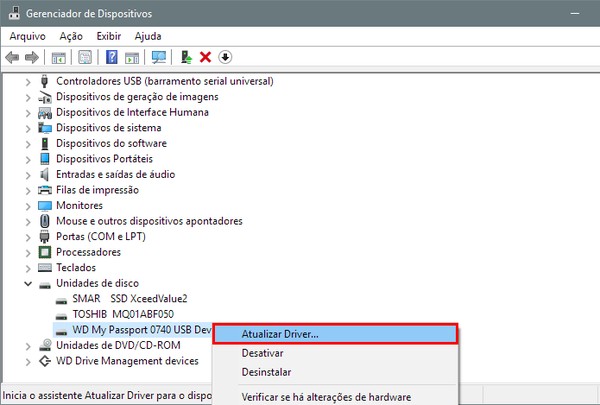The height and width of the screenshot is (405, 600).
Task: Select Filas de impressão label
Action: [97, 190]
